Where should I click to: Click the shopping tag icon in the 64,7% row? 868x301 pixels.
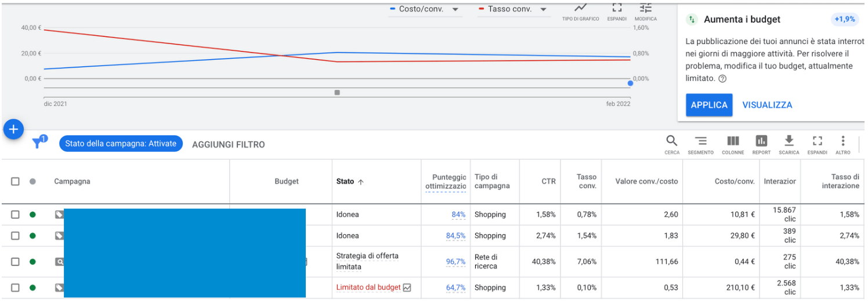pos(59,287)
